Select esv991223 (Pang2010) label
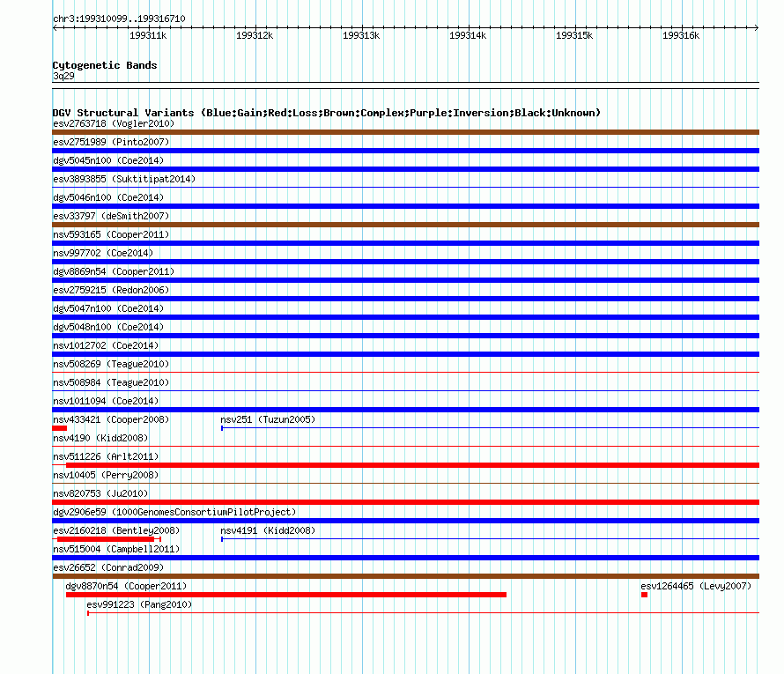Viewport: 784px width, 674px height. click(139, 604)
